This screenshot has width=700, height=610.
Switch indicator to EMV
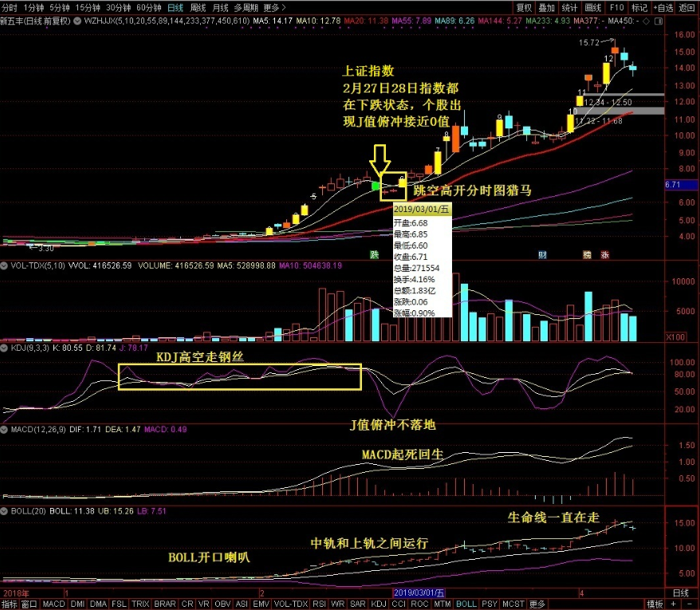[262, 604]
